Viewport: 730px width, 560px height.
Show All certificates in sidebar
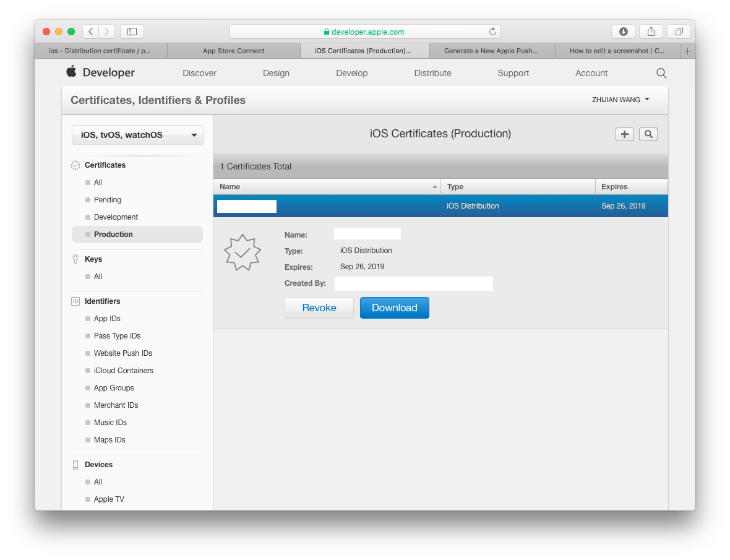click(x=98, y=183)
